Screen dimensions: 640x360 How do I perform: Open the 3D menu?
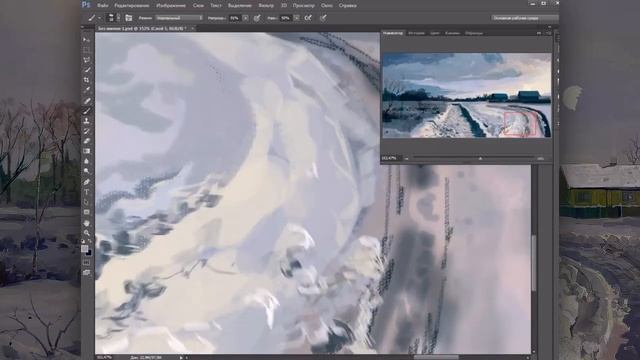tap(284, 6)
